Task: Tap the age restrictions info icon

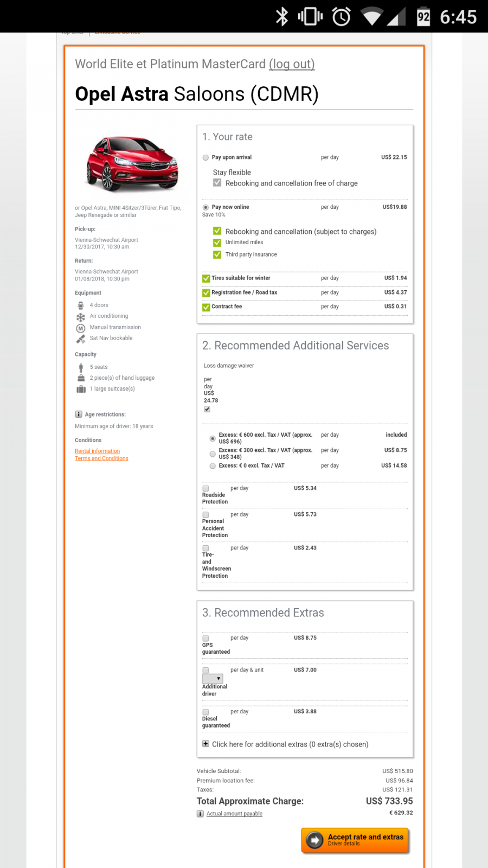Action: click(x=79, y=414)
